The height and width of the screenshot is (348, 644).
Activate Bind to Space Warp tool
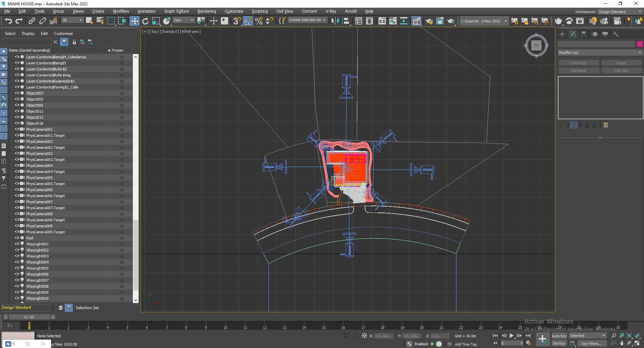tap(53, 21)
